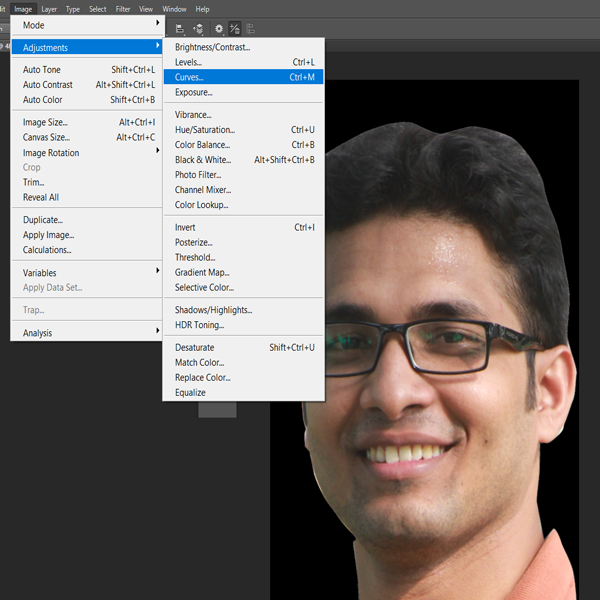Open the Filter menu
The image size is (600, 600).
pos(123,9)
